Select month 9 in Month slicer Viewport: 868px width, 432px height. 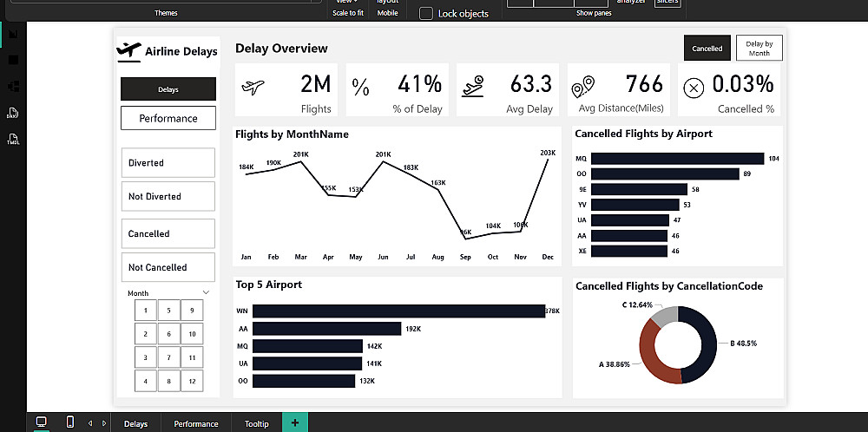coord(192,311)
